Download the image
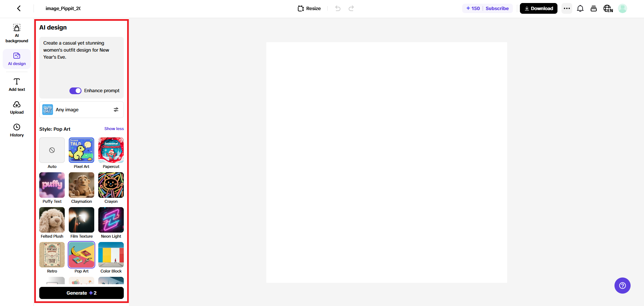Viewport: 644px width, 306px height. [x=539, y=8]
